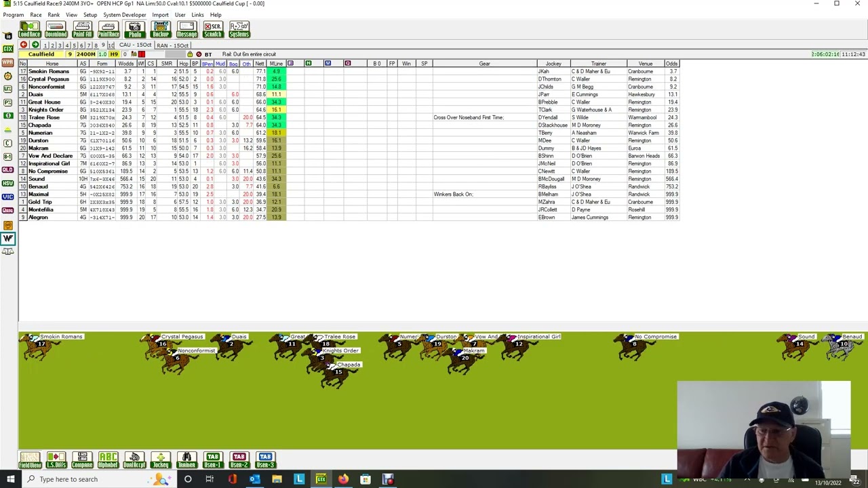Image resolution: width=868 pixels, height=488 pixels.
Task: Click the MLine column header
Action: coord(276,64)
